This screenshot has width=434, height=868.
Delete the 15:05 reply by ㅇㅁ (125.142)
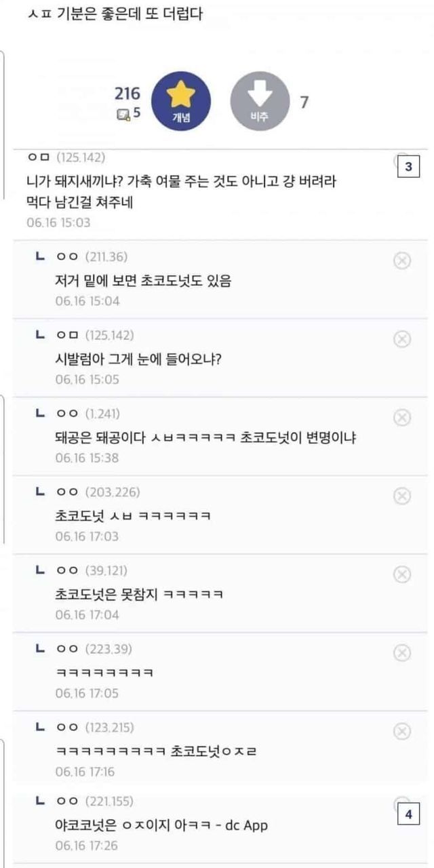[402, 339]
